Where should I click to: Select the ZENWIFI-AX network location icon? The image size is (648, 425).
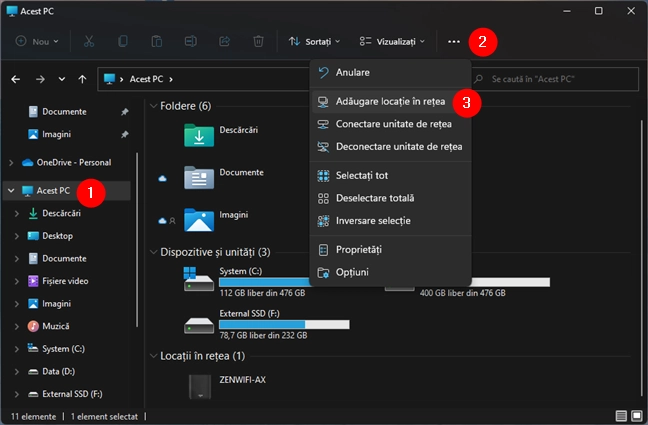tap(200, 387)
